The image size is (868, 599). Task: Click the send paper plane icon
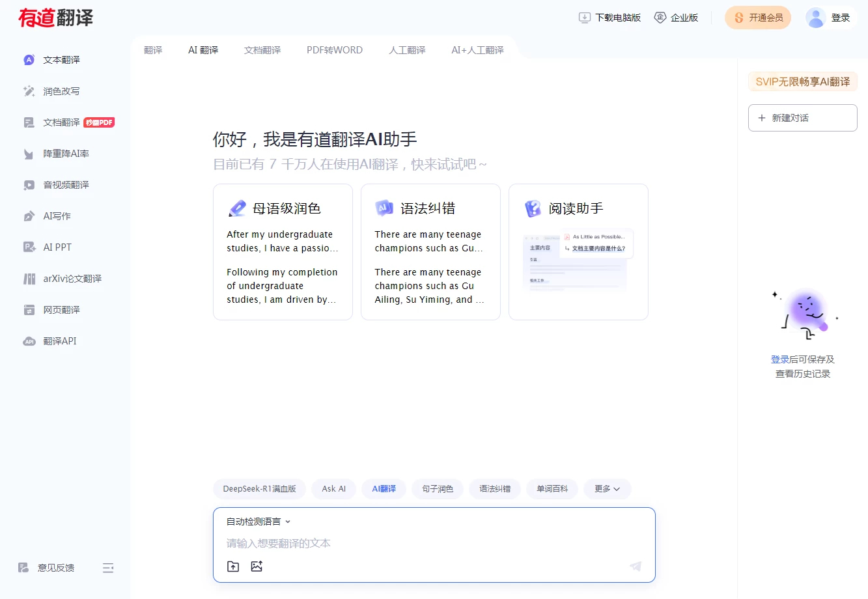click(x=636, y=566)
